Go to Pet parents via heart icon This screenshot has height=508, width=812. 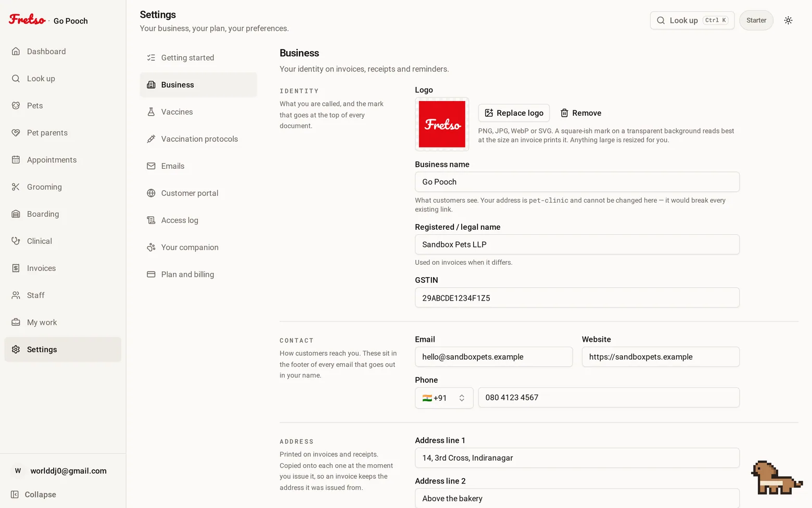click(16, 133)
